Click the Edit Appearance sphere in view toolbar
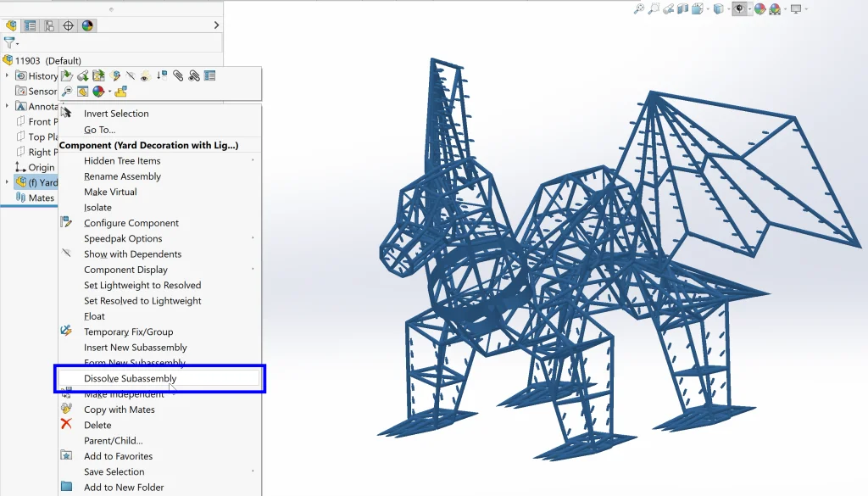The image size is (868, 496). (759, 8)
